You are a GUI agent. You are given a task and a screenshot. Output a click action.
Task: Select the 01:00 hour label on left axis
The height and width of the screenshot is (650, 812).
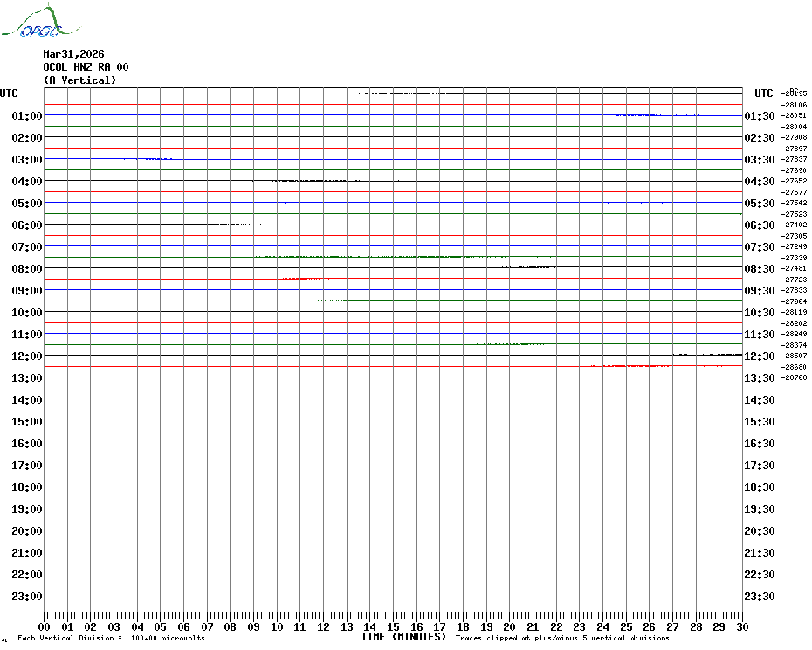coord(28,116)
